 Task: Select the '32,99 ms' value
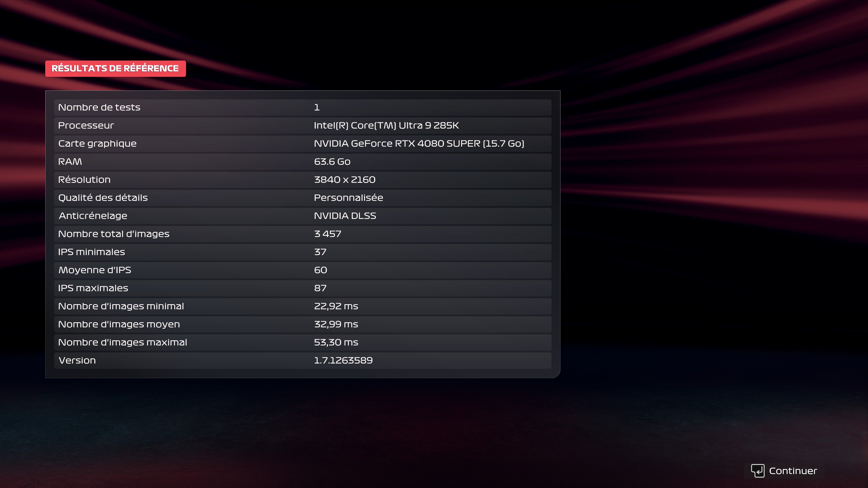[336, 324]
